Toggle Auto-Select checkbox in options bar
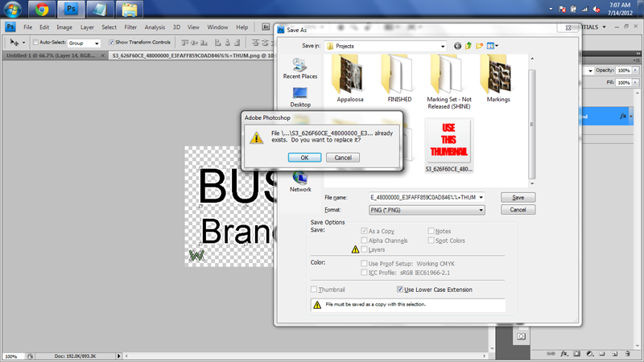644x362 pixels. click(x=35, y=43)
